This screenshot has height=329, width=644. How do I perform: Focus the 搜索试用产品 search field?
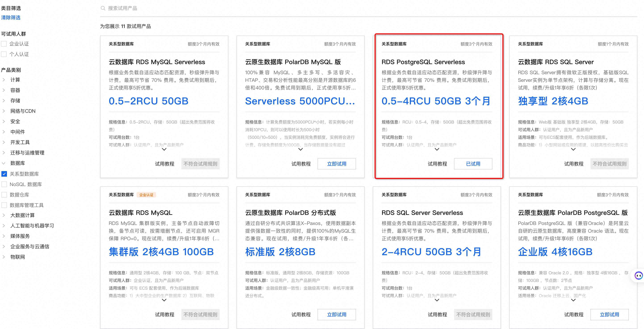pos(369,8)
